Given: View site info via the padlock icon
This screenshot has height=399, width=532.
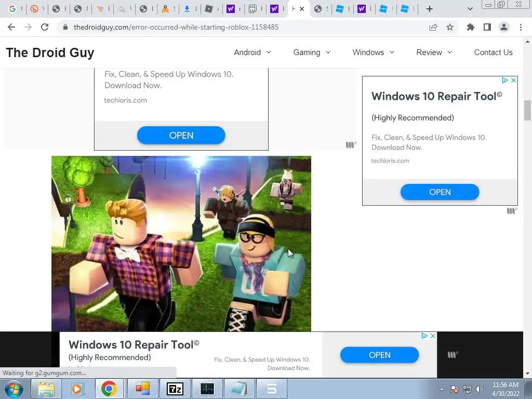Looking at the screenshot, I should coord(65,27).
